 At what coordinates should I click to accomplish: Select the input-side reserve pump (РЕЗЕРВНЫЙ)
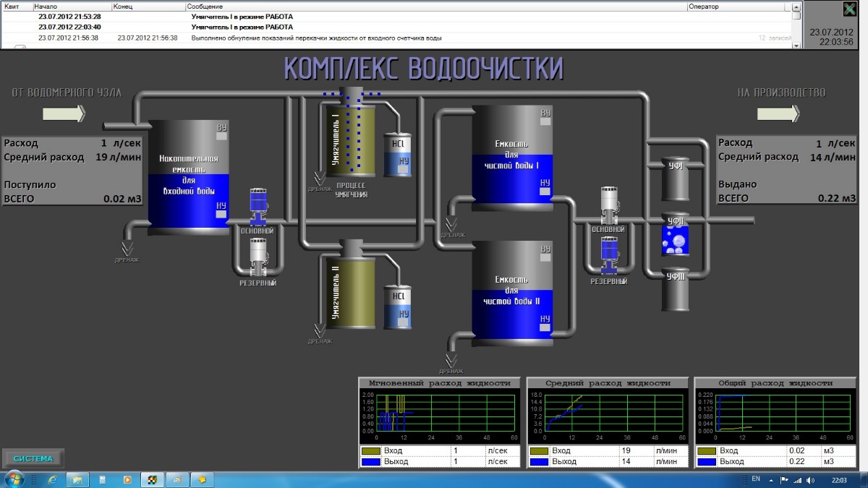pyautogui.click(x=259, y=257)
